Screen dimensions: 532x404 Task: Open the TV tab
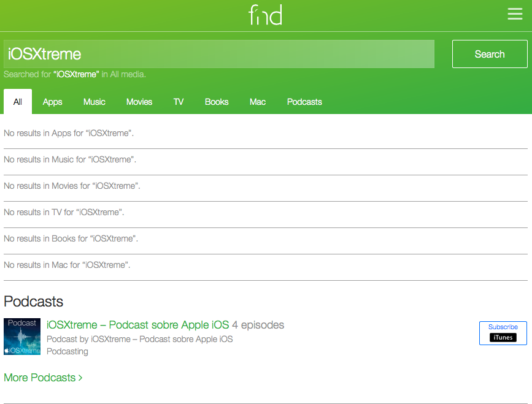click(179, 102)
